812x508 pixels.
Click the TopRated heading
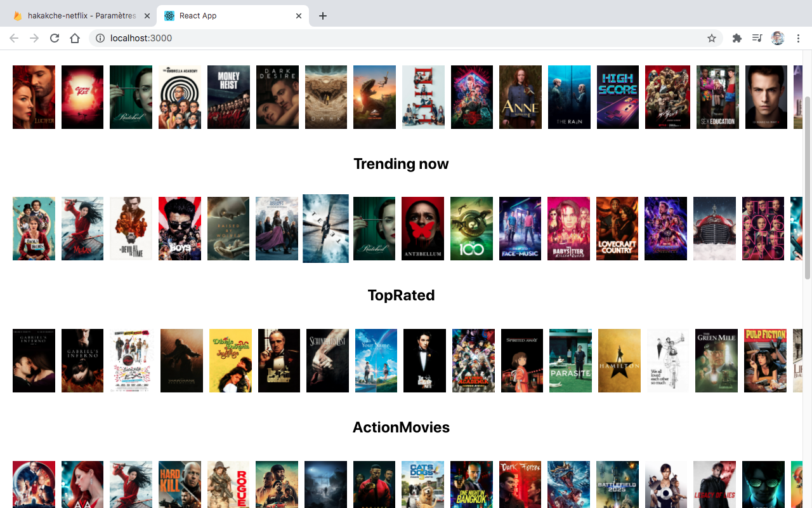tap(401, 295)
